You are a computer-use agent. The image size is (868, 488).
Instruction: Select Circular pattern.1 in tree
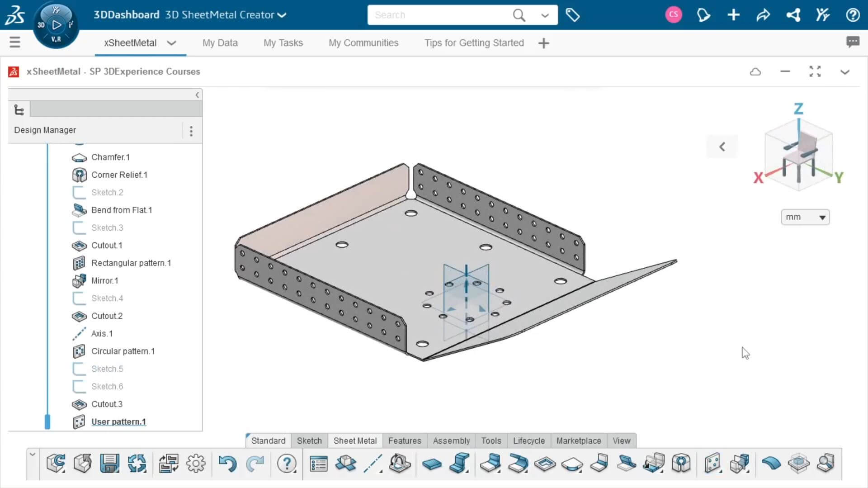(123, 351)
